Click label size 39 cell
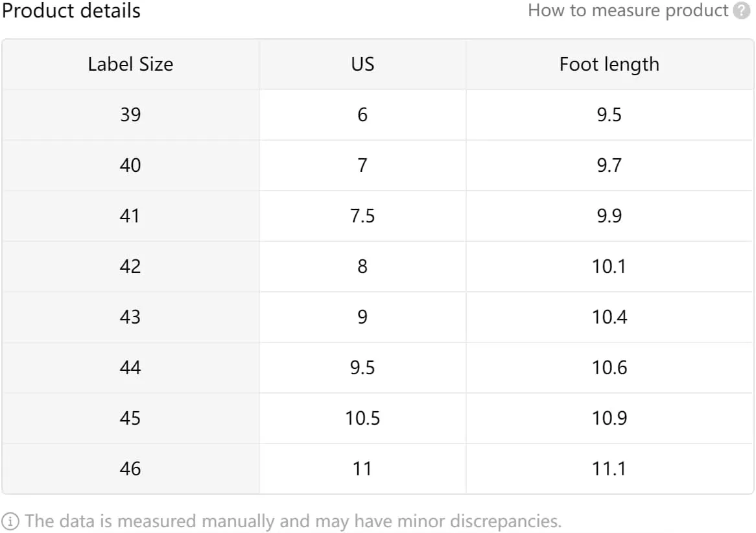Image resolution: width=756 pixels, height=533 pixels. pyautogui.click(x=131, y=115)
